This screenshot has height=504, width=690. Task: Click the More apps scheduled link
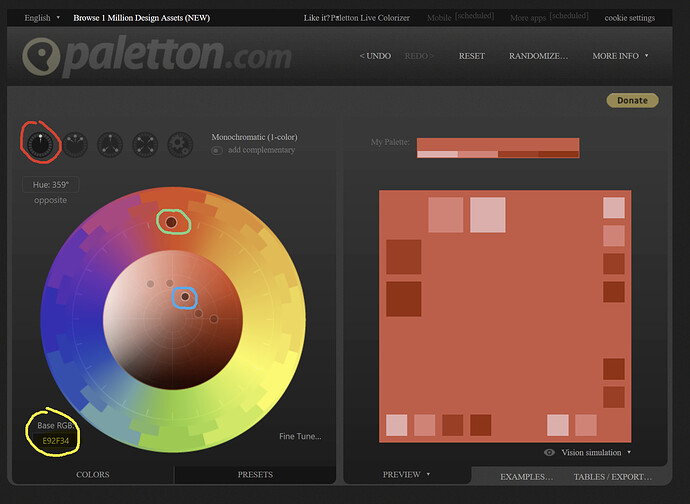(549, 17)
